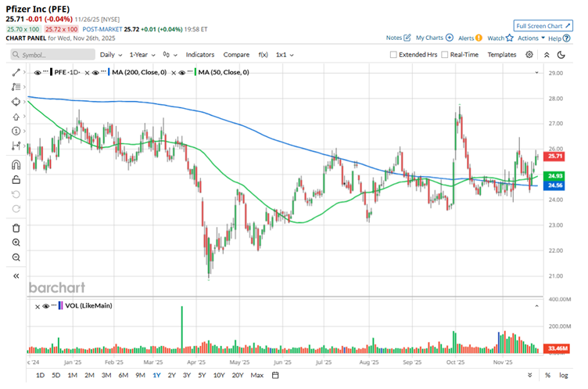Open Help question mark icon
This screenshot has width=588, height=389.
567,38
